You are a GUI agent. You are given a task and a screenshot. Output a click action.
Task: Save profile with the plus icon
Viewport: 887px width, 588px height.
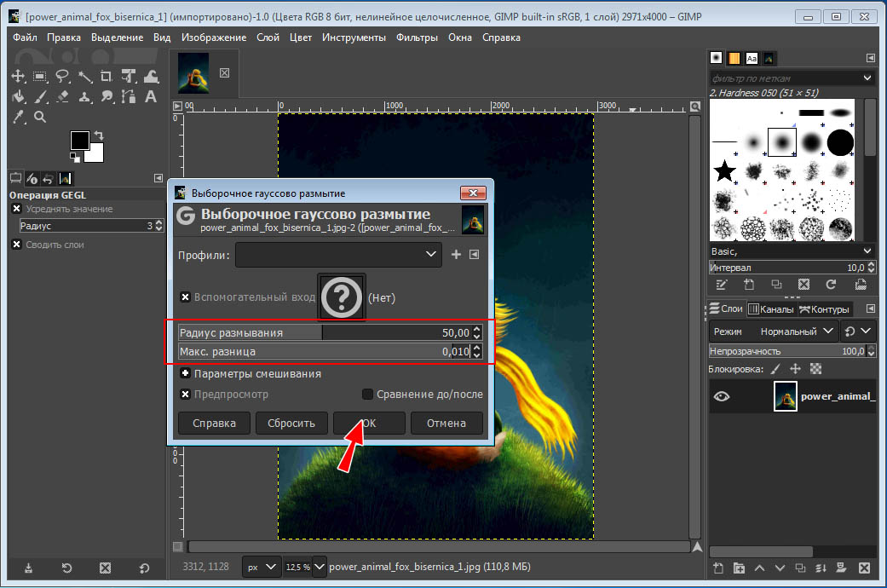[456, 254]
